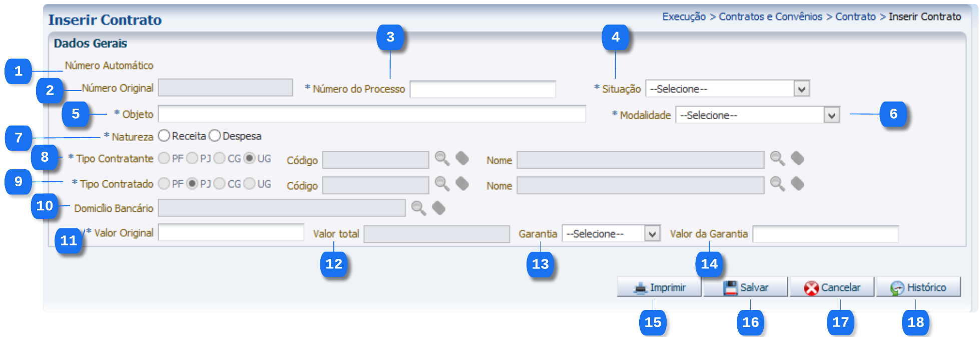The image size is (980, 337).
Task: Click the eraser beside Tipo Contratante Código
Action: 462,159
